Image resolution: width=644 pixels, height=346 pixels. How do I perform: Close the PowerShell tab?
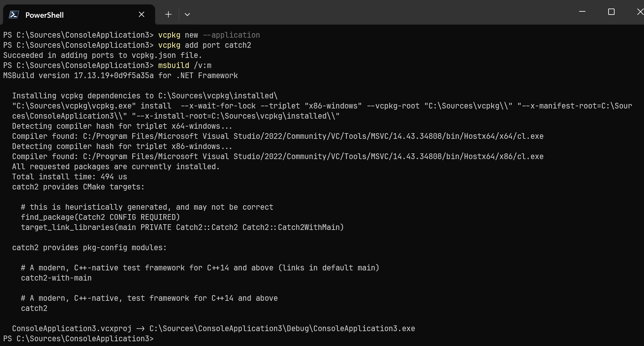coord(141,15)
